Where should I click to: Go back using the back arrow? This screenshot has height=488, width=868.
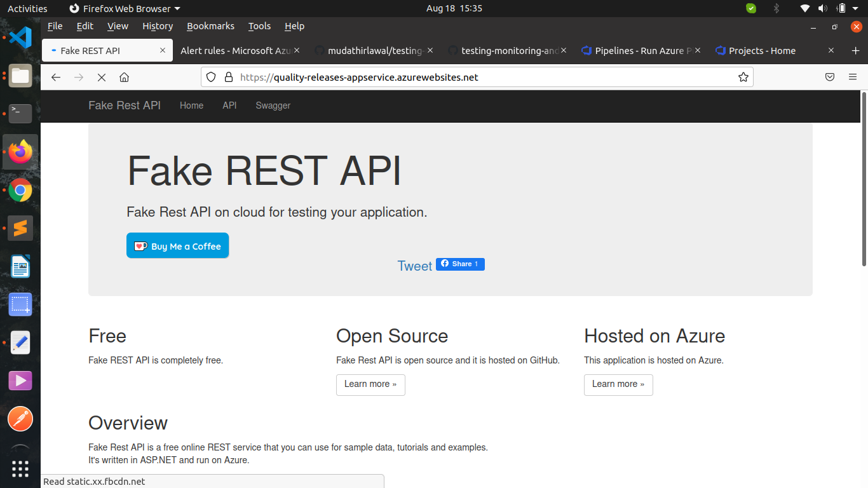click(56, 78)
